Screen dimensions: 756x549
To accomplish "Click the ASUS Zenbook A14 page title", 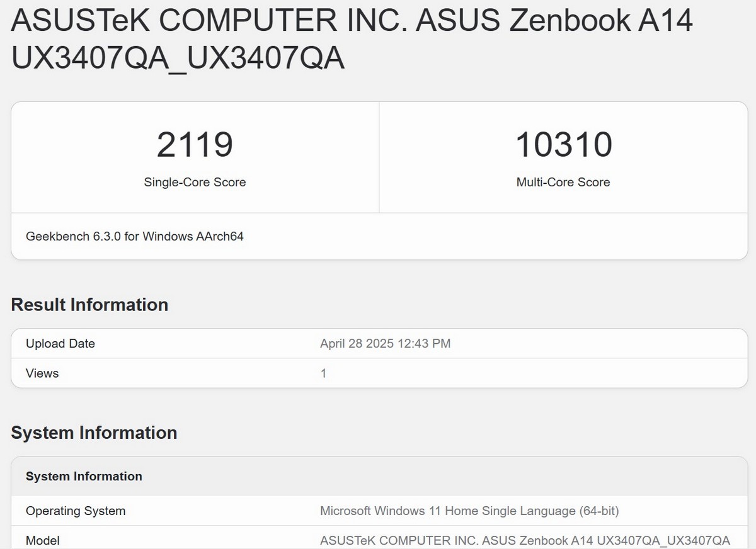I will point(352,39).
